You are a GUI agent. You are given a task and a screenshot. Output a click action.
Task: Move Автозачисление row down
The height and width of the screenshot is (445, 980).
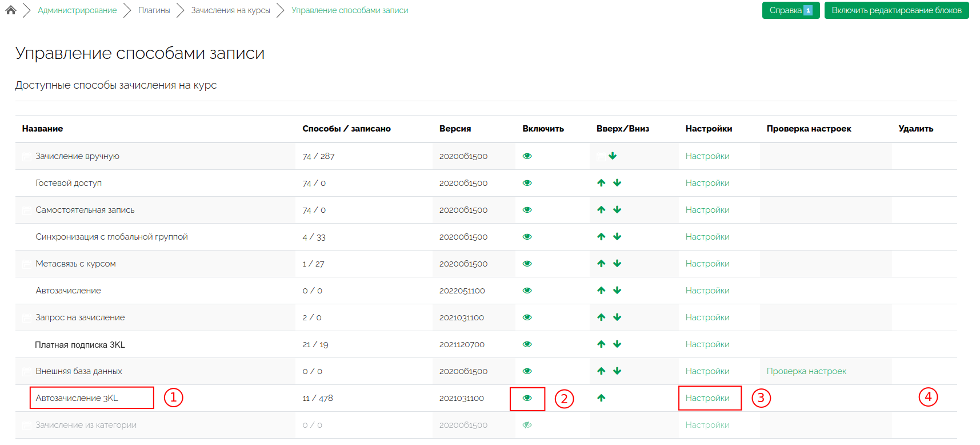(617, 291)
